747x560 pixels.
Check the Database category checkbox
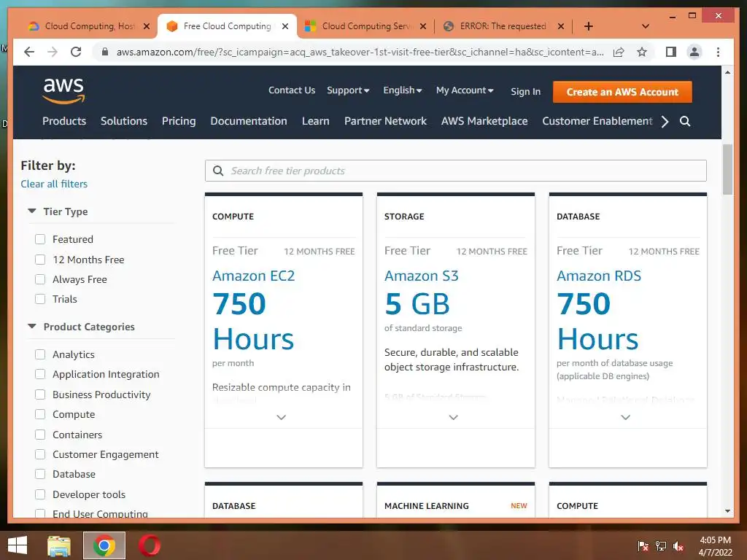(x=40, y=474)
